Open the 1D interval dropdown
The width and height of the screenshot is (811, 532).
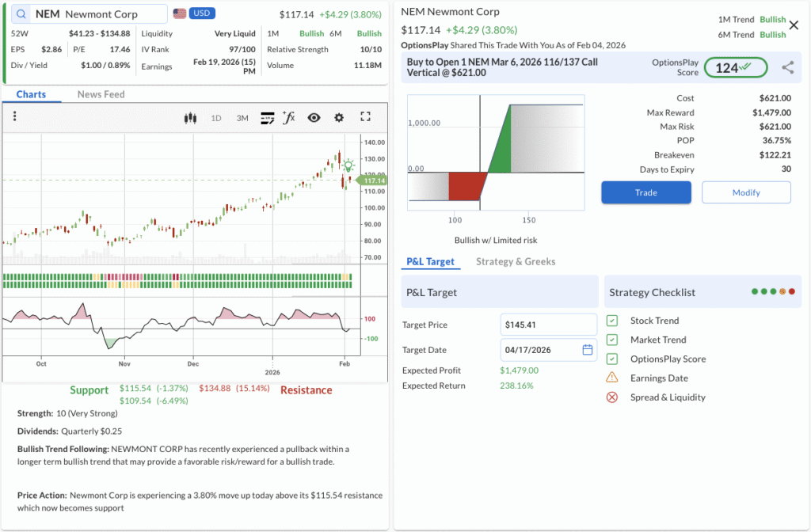(x=215, y=118)
